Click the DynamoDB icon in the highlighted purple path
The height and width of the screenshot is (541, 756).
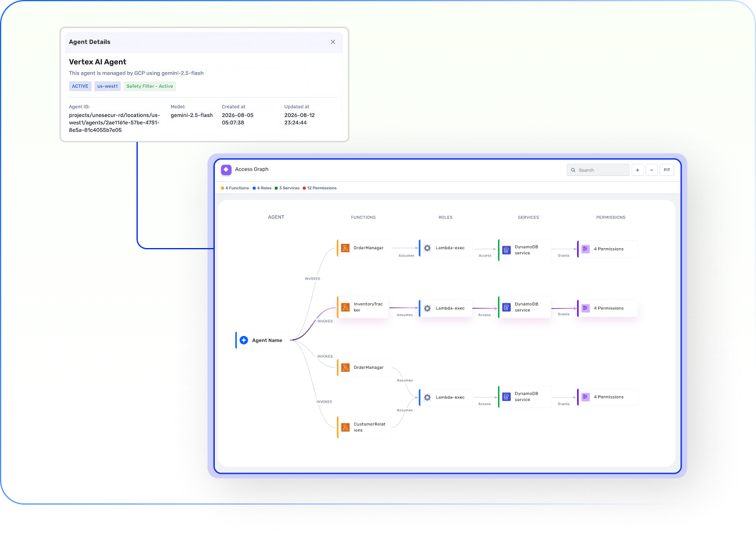point(507,308)
